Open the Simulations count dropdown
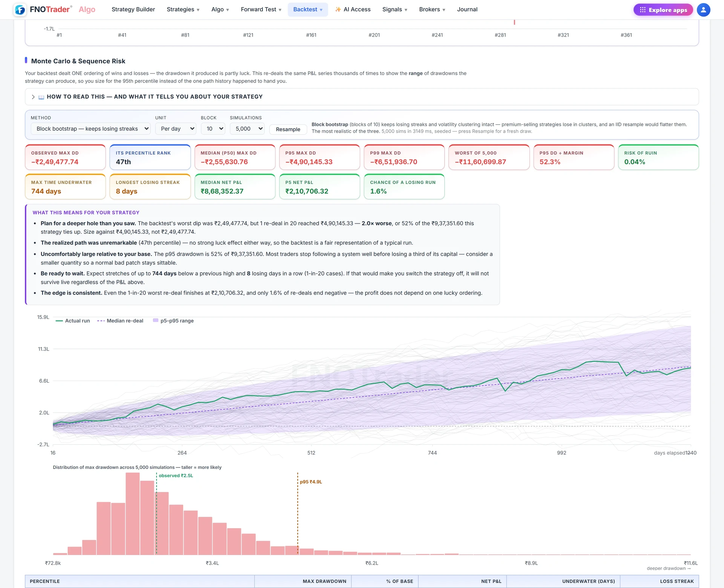Screen dimensions: 724x588 (x=247, y=129)
